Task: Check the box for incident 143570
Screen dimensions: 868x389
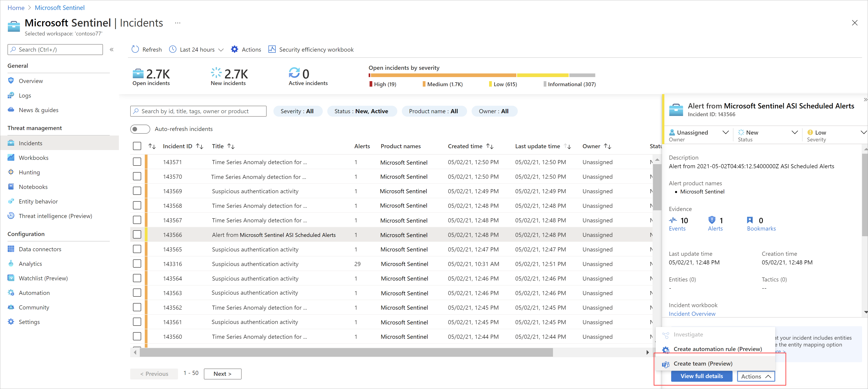Action: click(x=137, y=176)
